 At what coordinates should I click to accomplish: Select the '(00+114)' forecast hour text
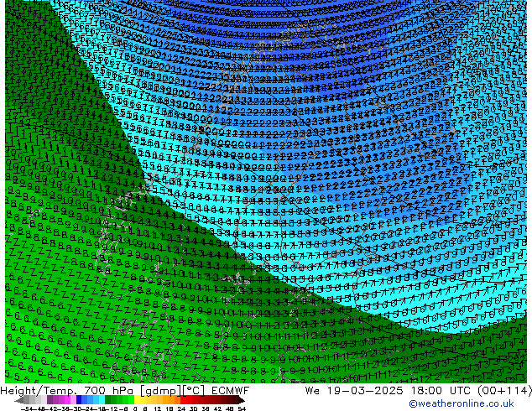pos(504,391)
